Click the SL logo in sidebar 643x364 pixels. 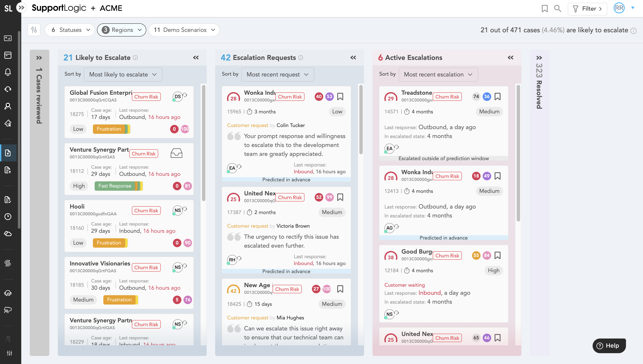pyautogui.click(x=8, y=8)
